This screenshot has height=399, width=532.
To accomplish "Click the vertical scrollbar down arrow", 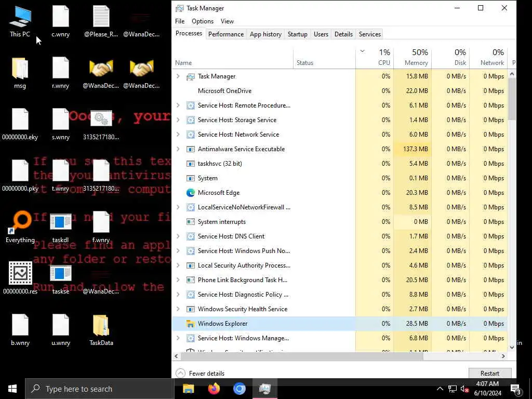I will click(x=512, y=348).
